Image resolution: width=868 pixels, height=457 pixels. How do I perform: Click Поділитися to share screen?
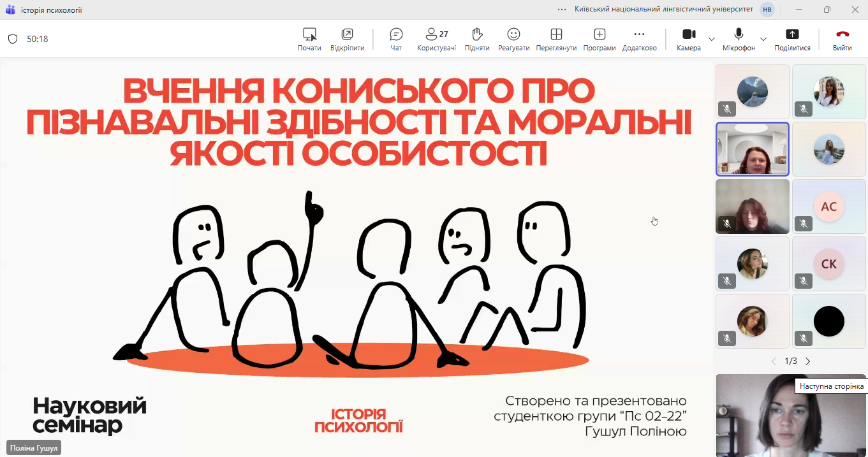pyautogui.click(x=792, y=39)
